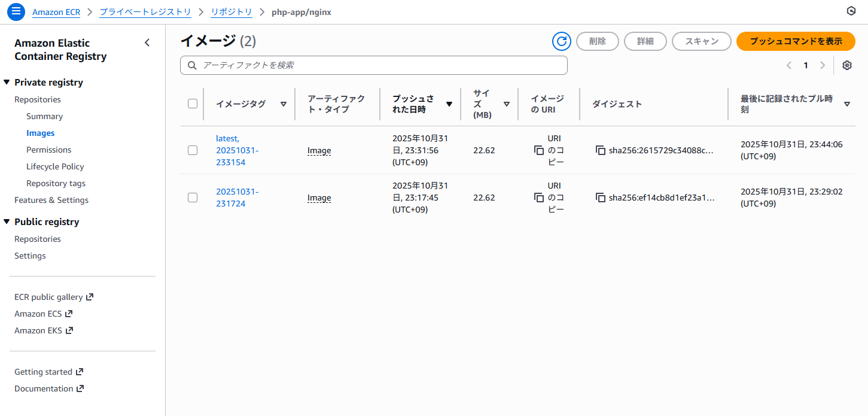Collapse the Public registry section
868x416 pixels.
tap(7, 222)
